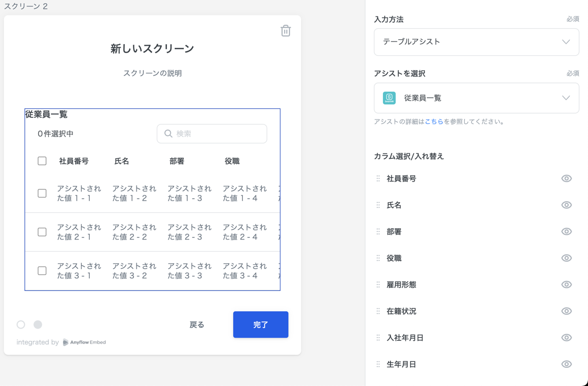Hide the 部署 column with its eye icon

(566, 231)
